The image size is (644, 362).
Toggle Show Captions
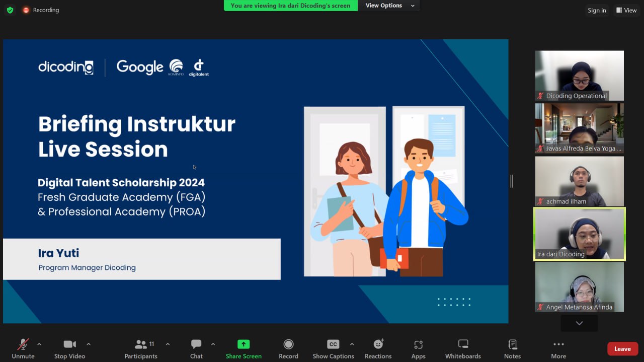tap(333, 349)
